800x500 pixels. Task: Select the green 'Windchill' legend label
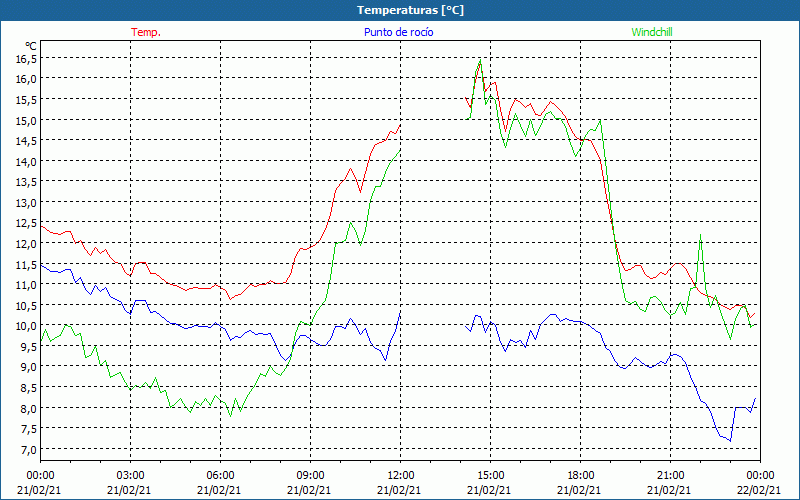coord(652,32)
